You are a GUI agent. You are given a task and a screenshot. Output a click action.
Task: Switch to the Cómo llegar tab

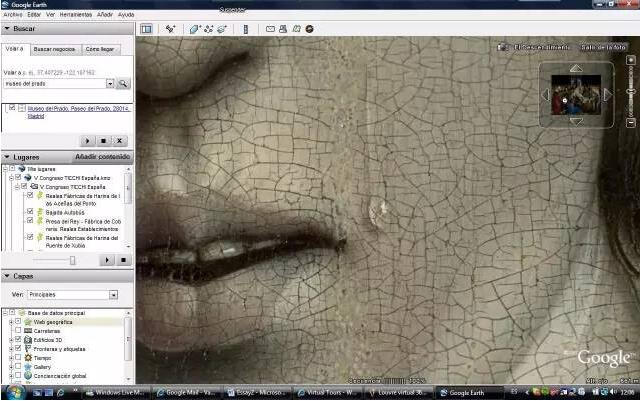(x=100, y=49)
